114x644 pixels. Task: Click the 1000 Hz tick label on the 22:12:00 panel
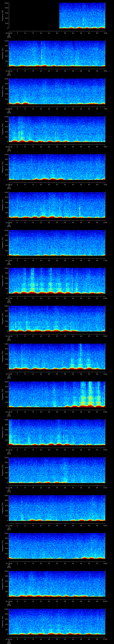[x=6, y=306]
